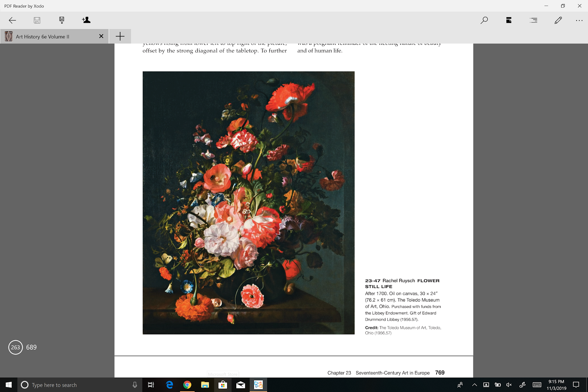This screenshot has width=588, height=392.
Task: Open the document search magnifier
Action: [x=484, y=20]
